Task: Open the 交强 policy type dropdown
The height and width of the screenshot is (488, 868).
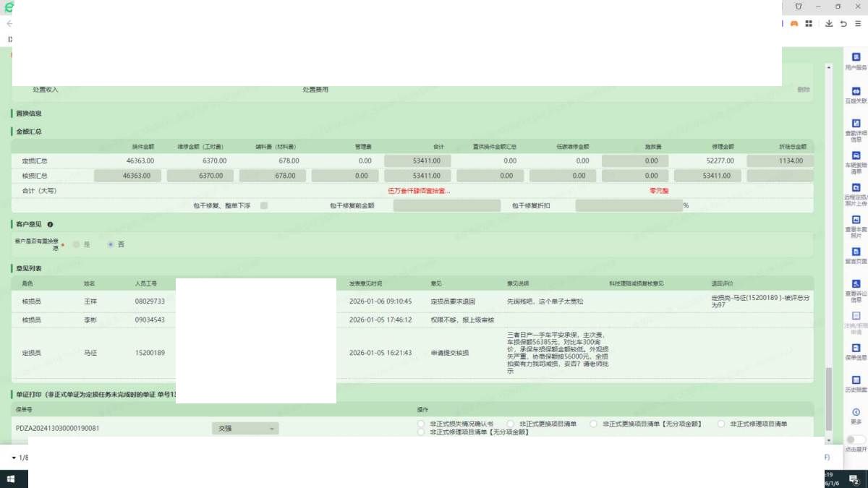Action: [x=245, y=429]
